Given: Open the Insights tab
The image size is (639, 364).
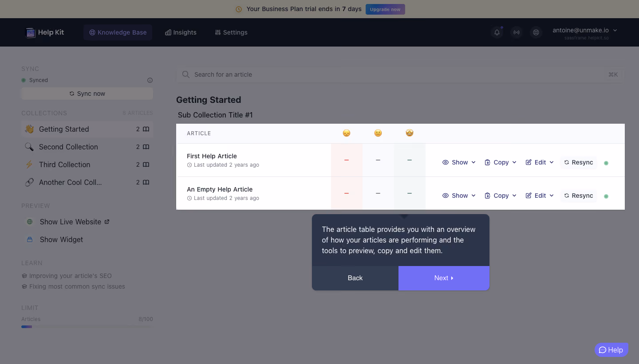Looking at the screenshot, I should 181,32.
